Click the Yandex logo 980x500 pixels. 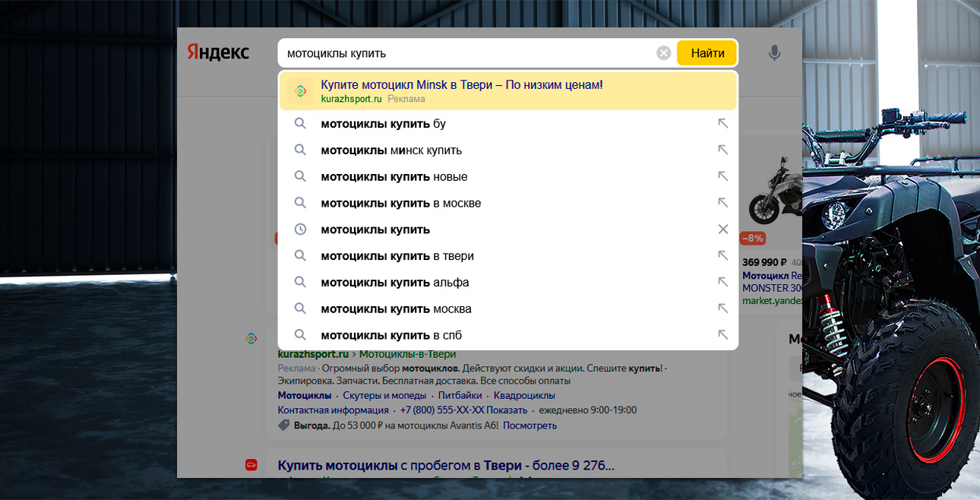(218, 52)
